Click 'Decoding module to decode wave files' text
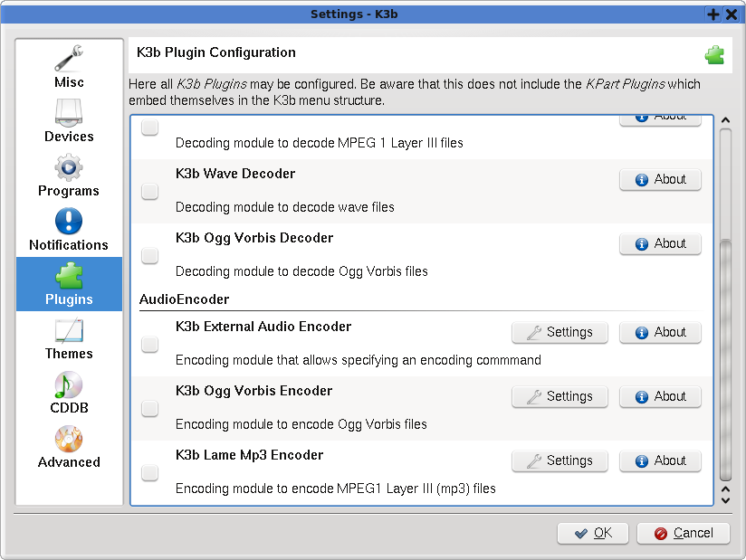746x560 pixels. pyautogui.click(x=284, y=207)
